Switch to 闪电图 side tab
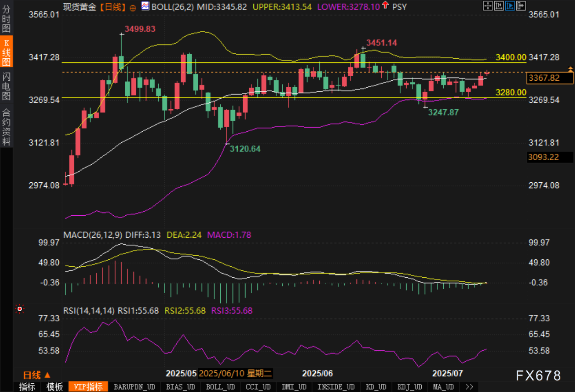This screenshot has width=575, height=392. (x=6, y=86)
